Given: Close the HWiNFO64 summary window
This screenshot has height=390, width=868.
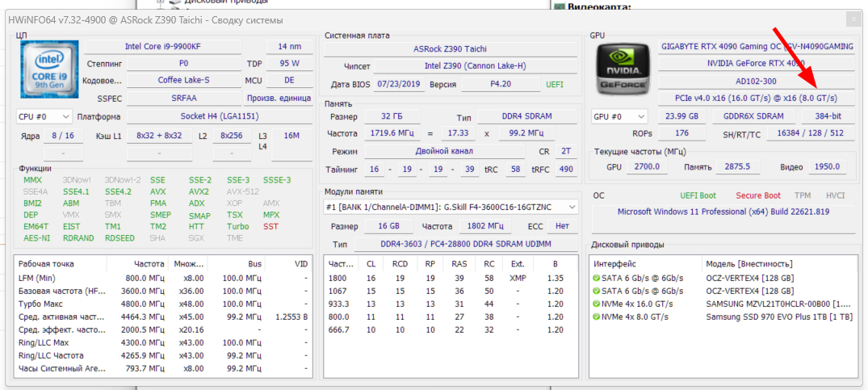Looking at the screenshot, I should tap(853, 19).
